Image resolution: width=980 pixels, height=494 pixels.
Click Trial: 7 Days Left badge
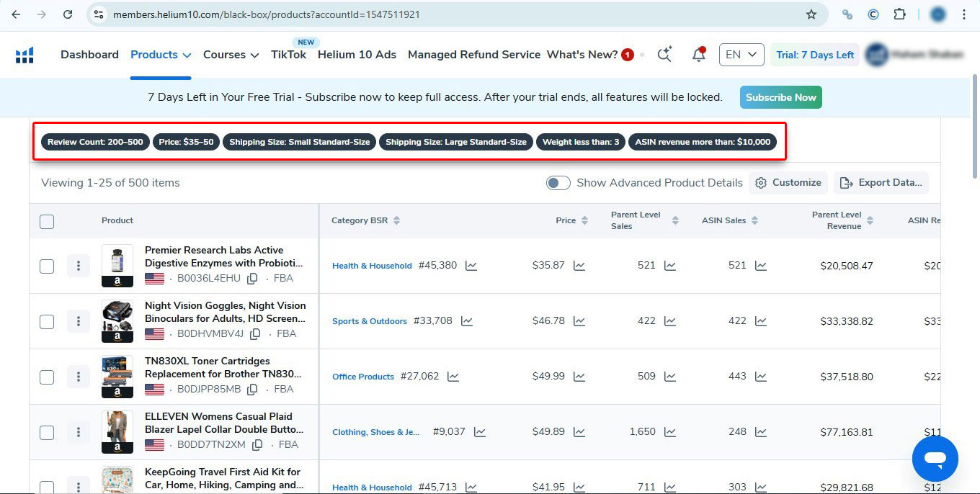[815, 55]
